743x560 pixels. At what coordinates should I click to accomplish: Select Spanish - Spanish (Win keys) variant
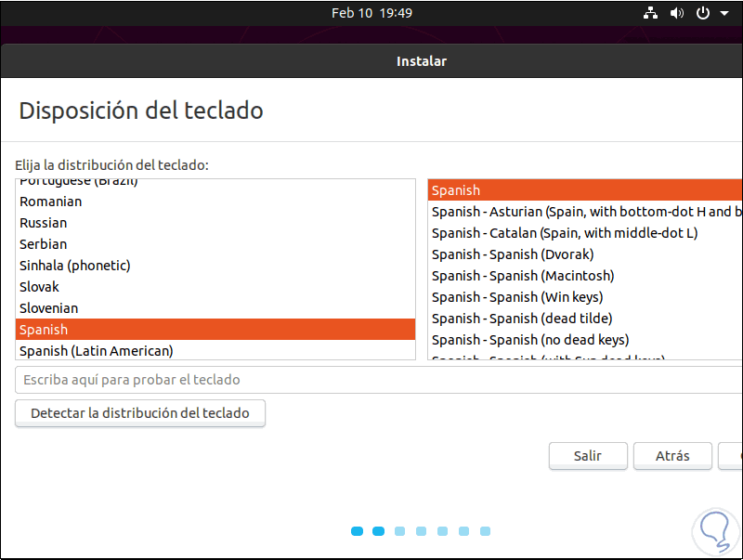point(517,297)
